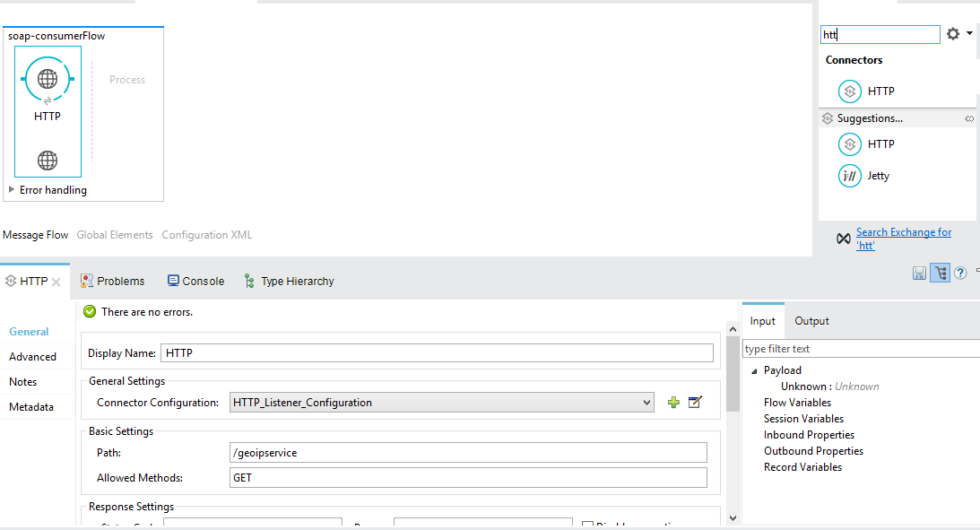Image resolution: width=980 pixels, height=530 pixels.
Task: Select Inbound Properties in metadata tree
Action: 809,435
